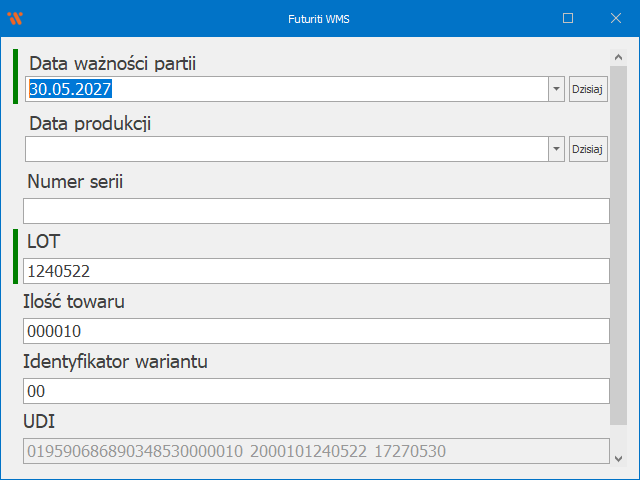Maximize the Futuriti WMS window

tap(568, 18)
